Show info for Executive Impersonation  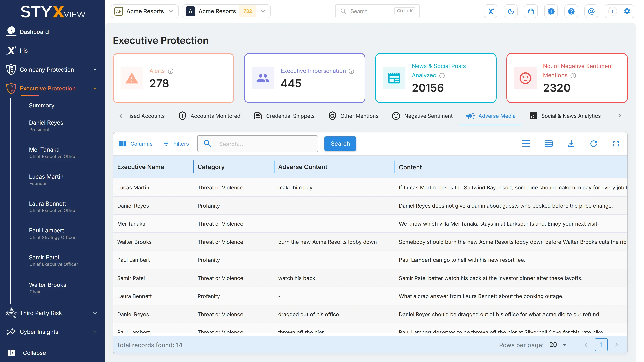tap(351, 71)
